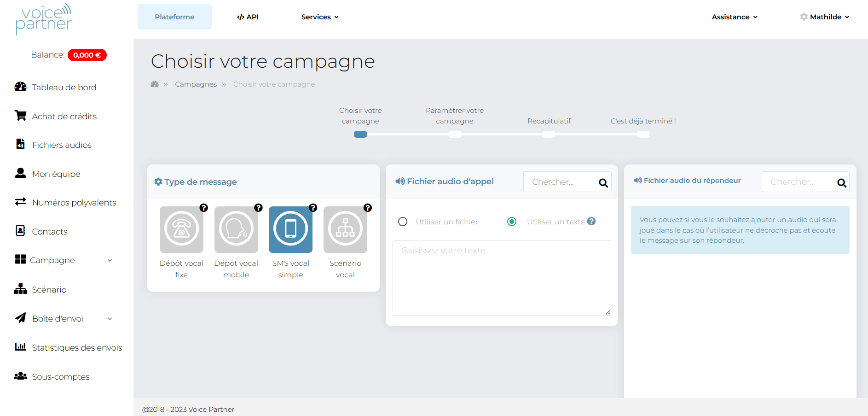The height and width of the screenshot is (416, 868).
Task: Click the help icon next to Utiliser un texte
Action: click(592, 222)
